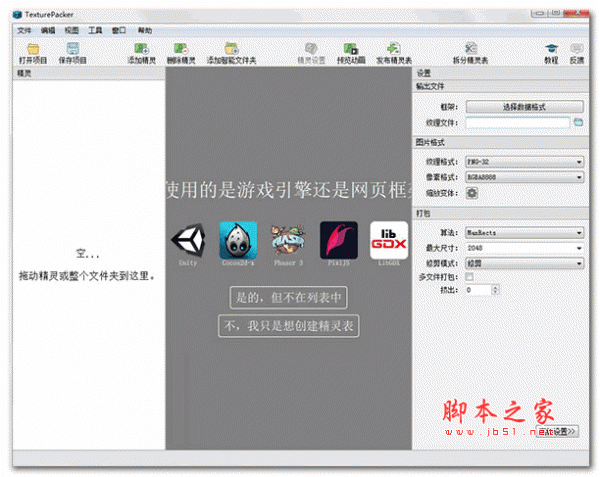Click 不，我只是想创建精灵表 button
600x477 pixels.
point(289,326)
